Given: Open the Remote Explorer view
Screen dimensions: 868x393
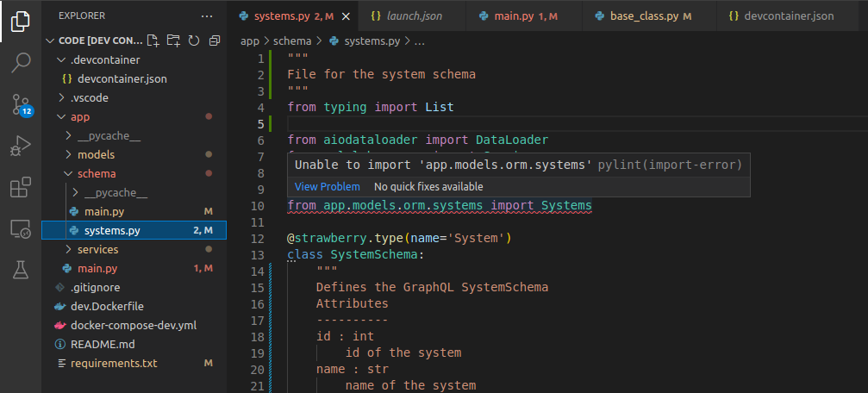Looking at the screenshot, I should point(21,228).
